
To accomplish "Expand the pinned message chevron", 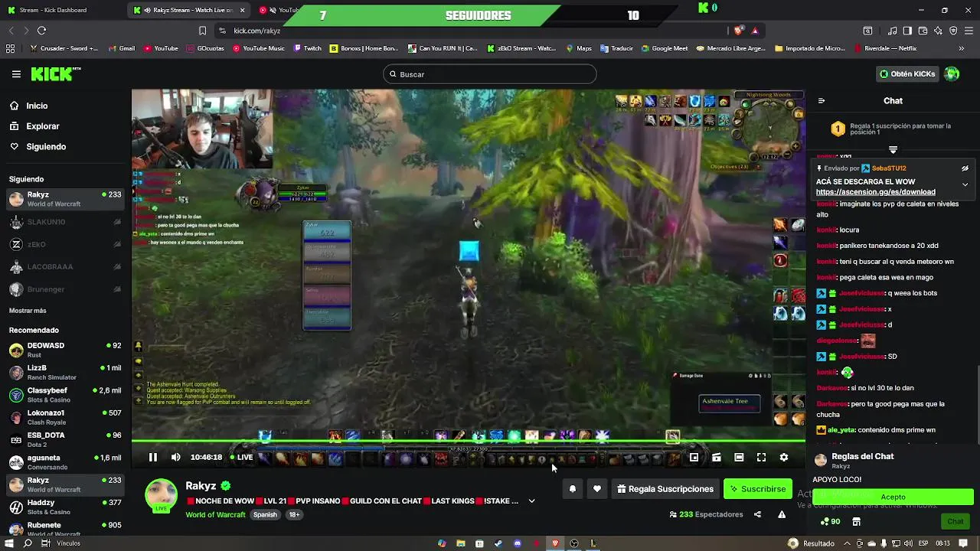I will (x=965, y=184).
